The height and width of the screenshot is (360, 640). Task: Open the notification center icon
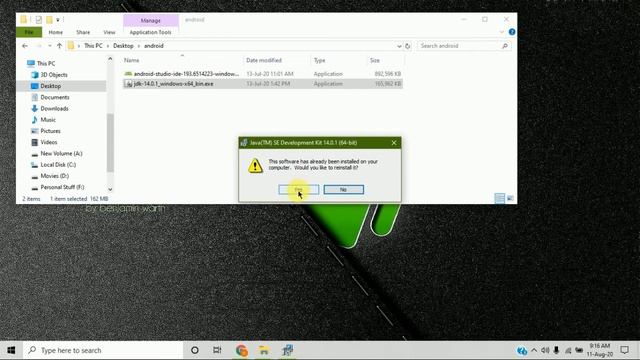(624, 350)
